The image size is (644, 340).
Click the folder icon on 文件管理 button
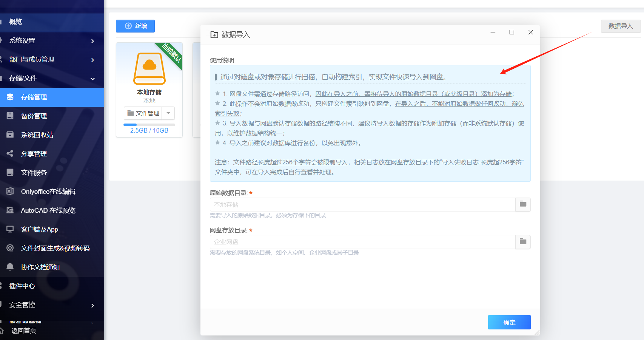pos(131,113)
